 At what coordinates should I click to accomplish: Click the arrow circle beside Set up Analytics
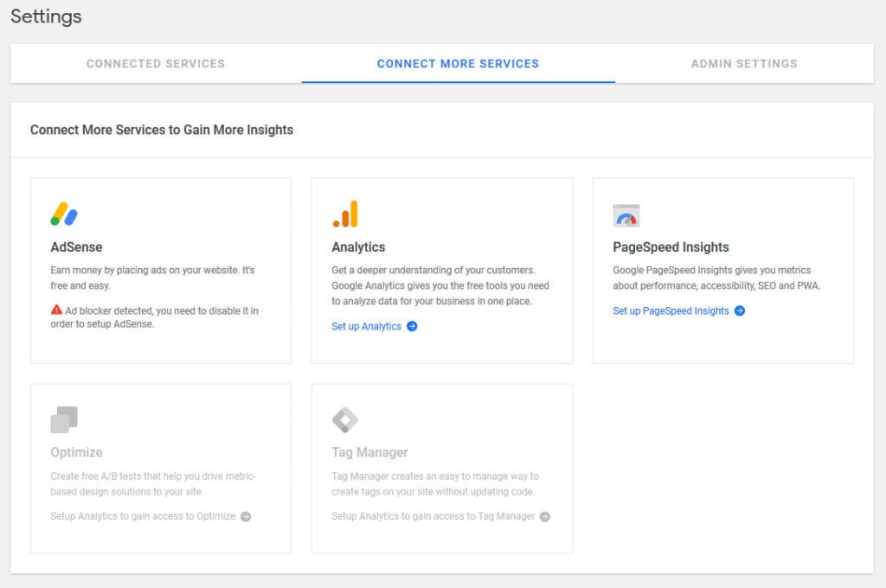click(412, 326)
